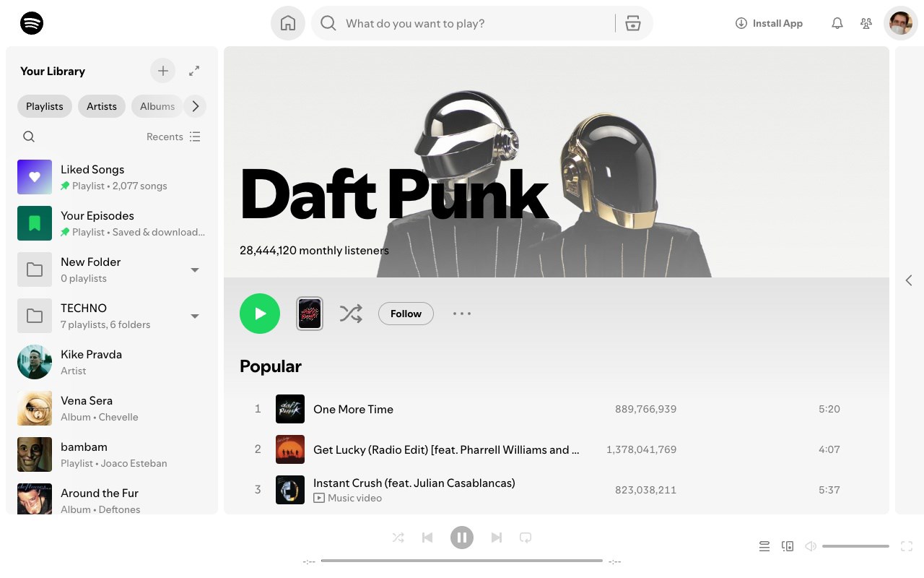924x578 pixels.
Task: Expand the TECHNO folder arrow
Action: [194, 316]
